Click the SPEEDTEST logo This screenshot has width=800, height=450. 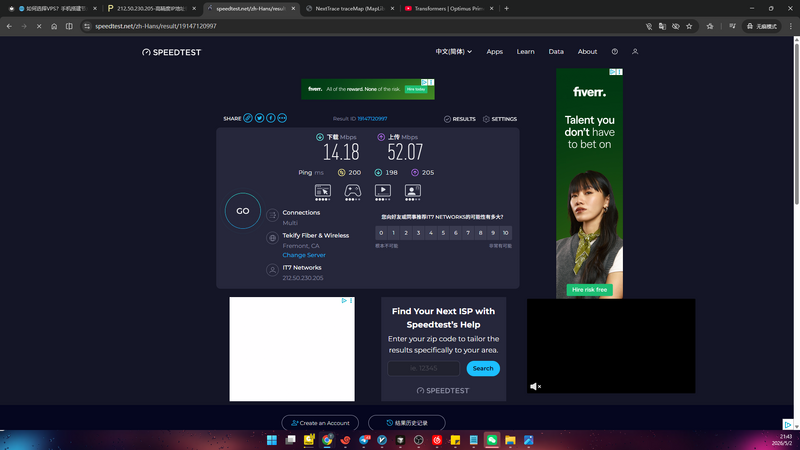pyautogui.click(x=171, y=52)
